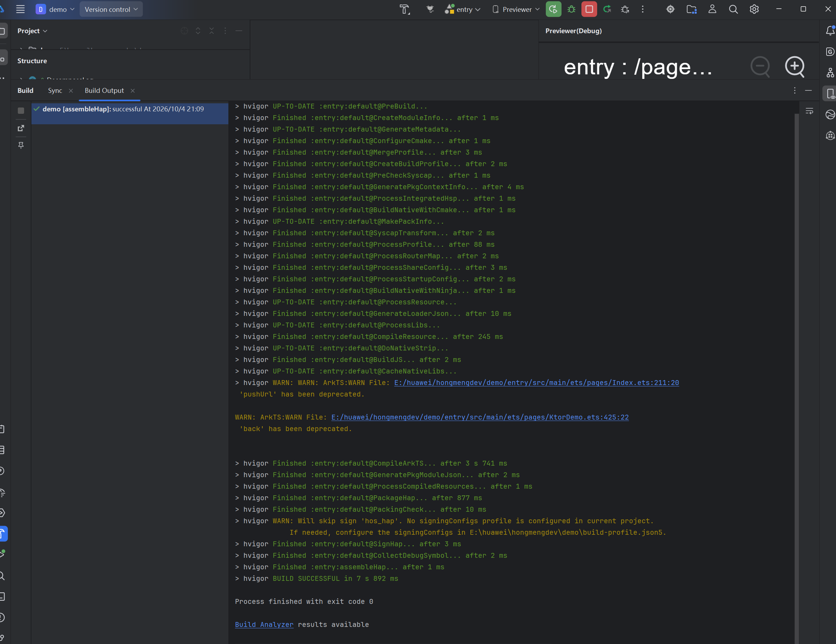Select the Build Output tab
This screenshot has height=644, width=836.
[104, 91]
